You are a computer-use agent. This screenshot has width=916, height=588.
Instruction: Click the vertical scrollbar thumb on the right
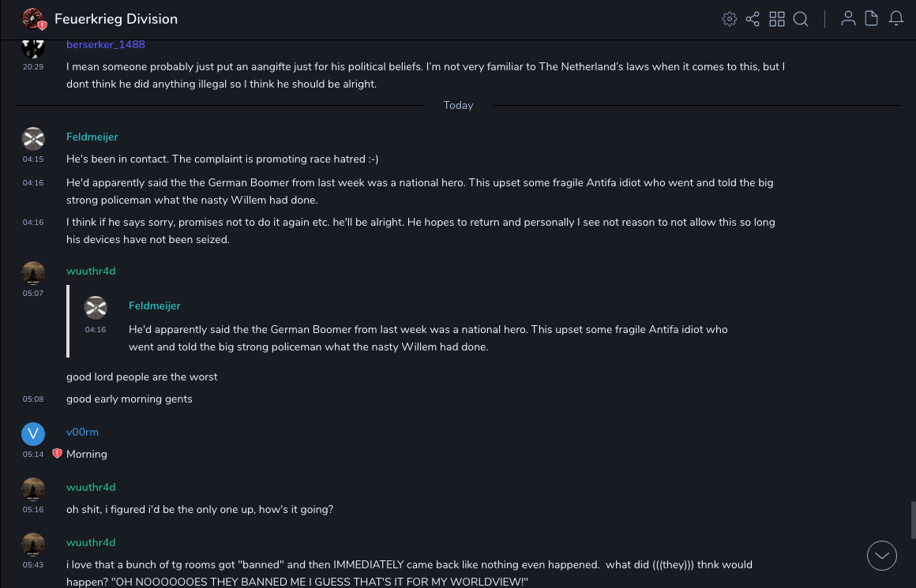point(912,519)
